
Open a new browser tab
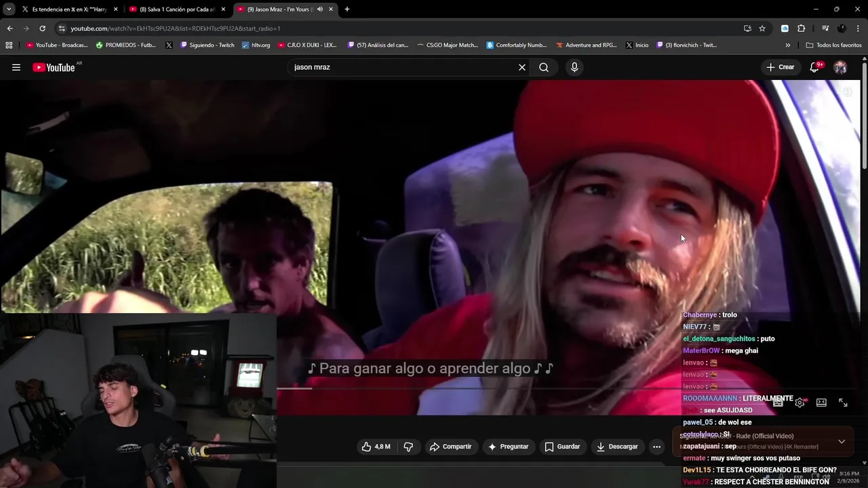point(347,9)
